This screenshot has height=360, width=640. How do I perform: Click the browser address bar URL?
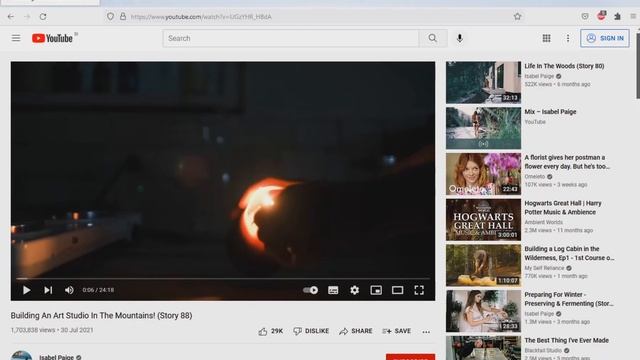[201, 17]
